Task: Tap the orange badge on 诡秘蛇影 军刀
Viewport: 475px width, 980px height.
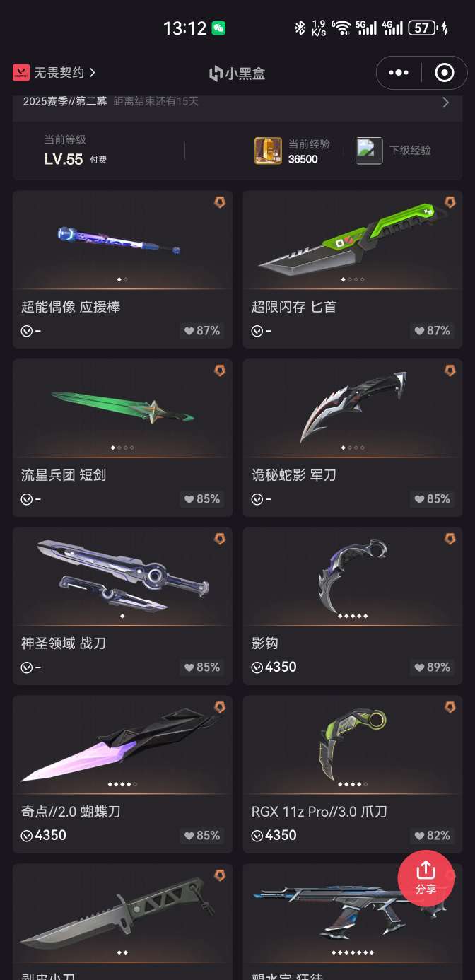Action: pyautogui.click(x=450, y=371)
